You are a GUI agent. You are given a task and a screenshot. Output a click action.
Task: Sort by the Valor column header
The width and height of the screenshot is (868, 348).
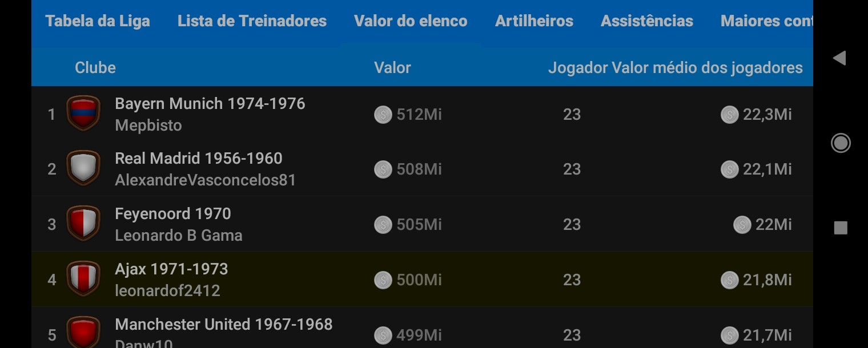(392, 68)
